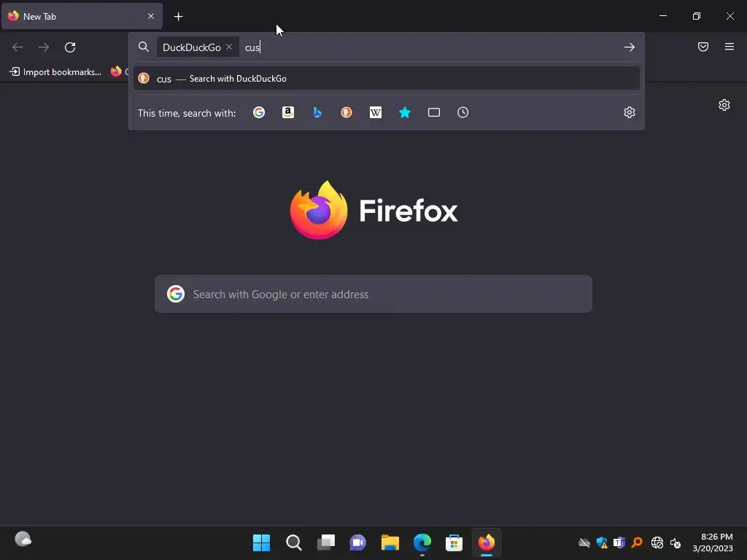Open the Windows Start menu

[261, 542]
